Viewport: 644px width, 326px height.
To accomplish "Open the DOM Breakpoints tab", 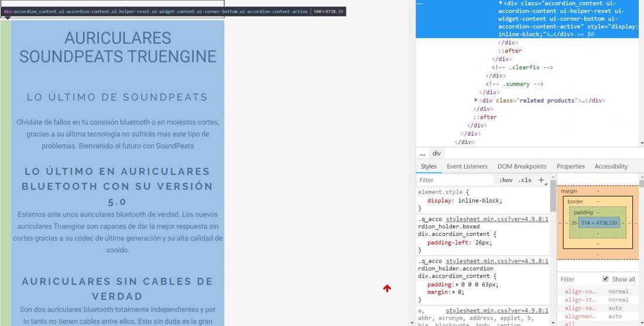I will (x=522, y=166).
